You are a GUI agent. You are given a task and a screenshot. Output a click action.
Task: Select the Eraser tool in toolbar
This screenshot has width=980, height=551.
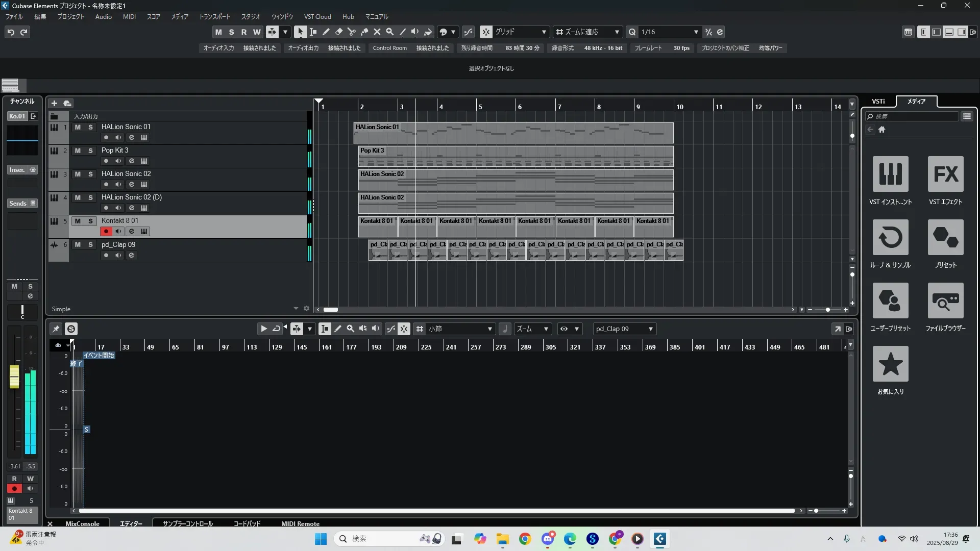tap(339, 32)
